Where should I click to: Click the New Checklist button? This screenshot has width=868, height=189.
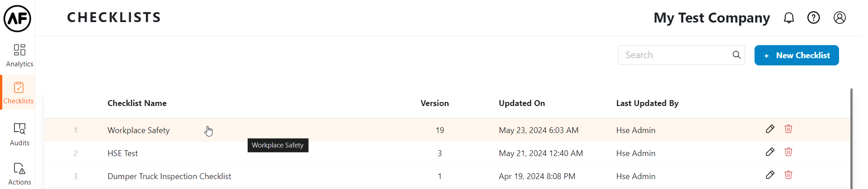pos(796,55)
